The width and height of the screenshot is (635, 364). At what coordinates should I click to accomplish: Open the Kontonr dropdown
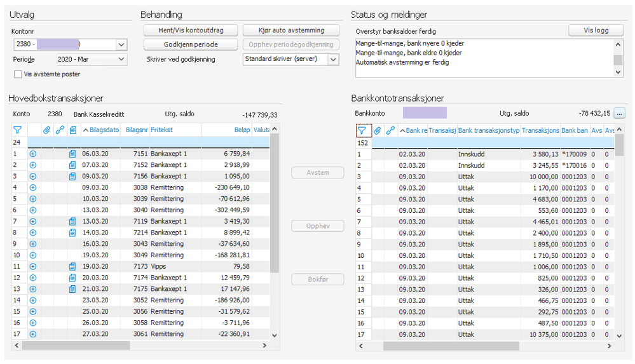[121, 44]
